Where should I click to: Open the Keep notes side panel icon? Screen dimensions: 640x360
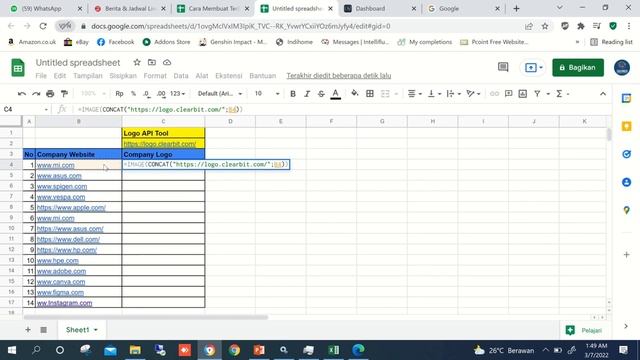coord(627,127)
